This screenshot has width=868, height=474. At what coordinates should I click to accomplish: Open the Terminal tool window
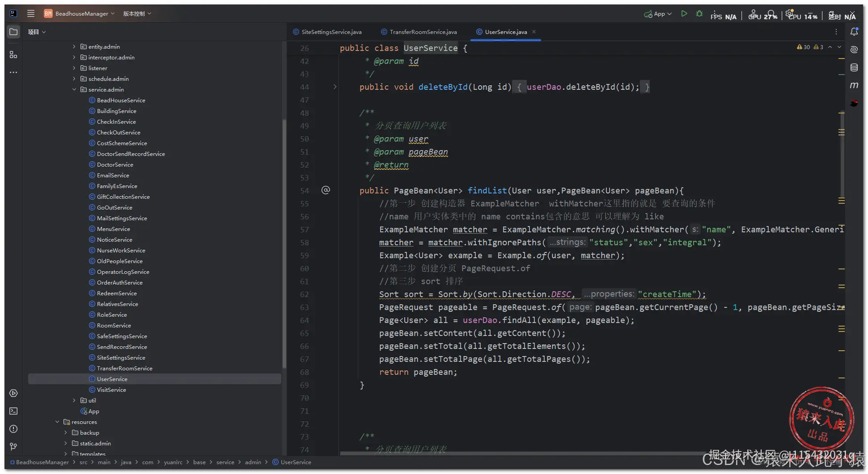(13, 411)
